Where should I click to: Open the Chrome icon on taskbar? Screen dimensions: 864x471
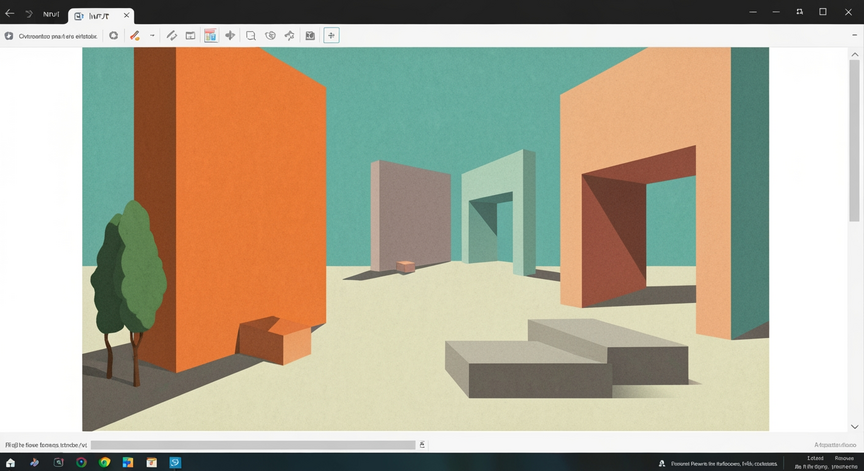(105, 463)
